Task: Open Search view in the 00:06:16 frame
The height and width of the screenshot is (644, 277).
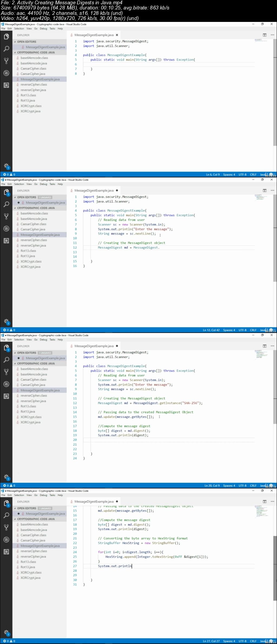Action: point(6,360)
